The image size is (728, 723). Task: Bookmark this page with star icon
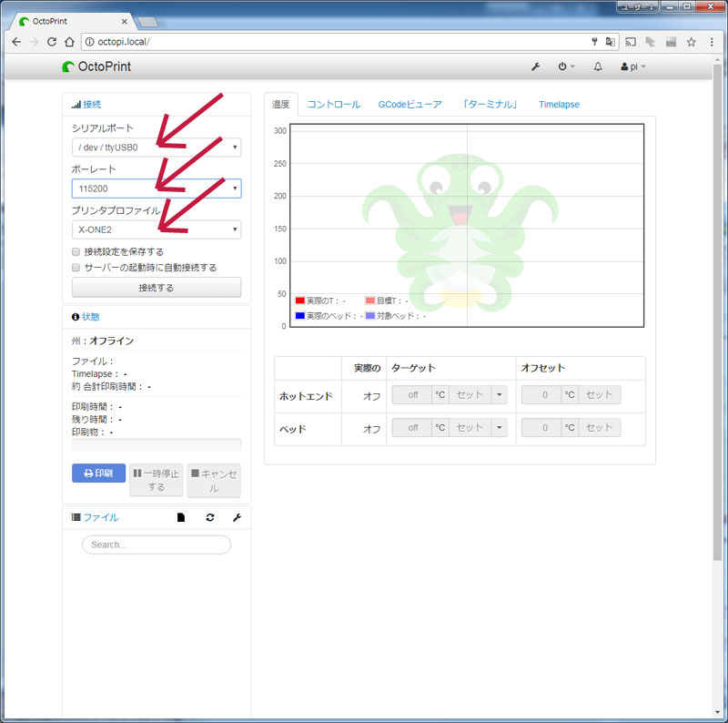(692, 42)
